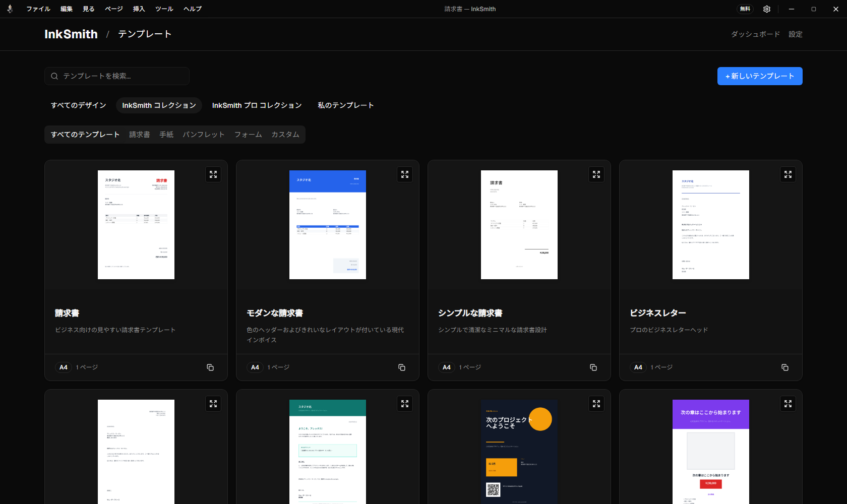
Task: Expand preview of green header template
Action: (405, 404)
